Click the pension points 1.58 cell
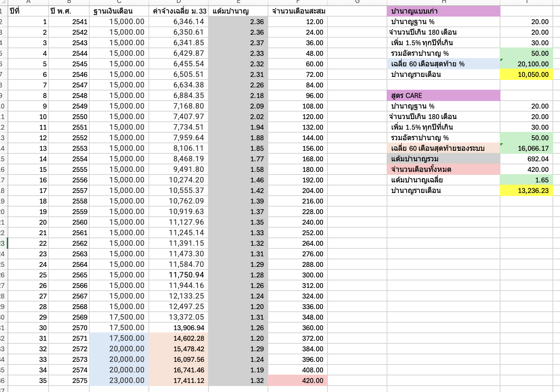 click(238, 169)
